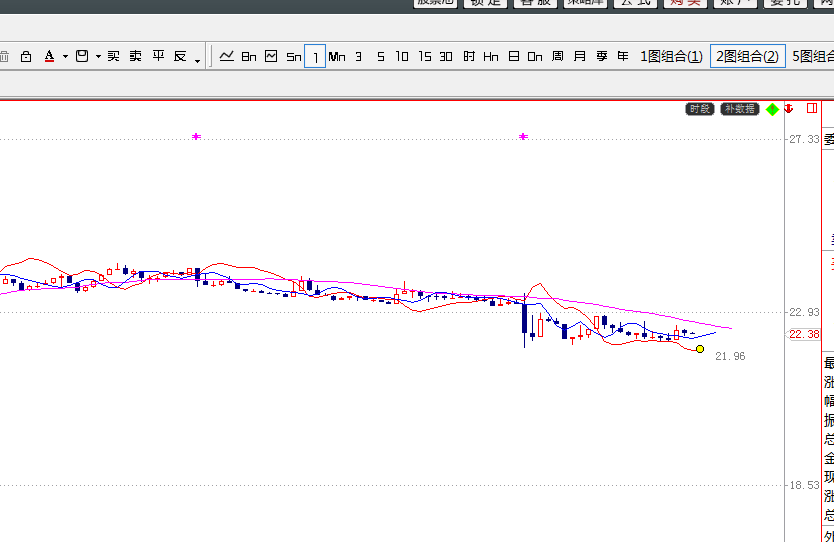Select the time-share line chart icon
The width and height of the screenshot is (834, 542).
pos(227,56)
